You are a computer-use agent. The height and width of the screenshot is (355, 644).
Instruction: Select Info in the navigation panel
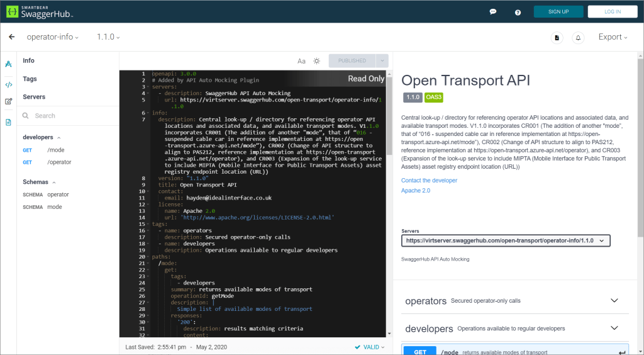[29, 60]
